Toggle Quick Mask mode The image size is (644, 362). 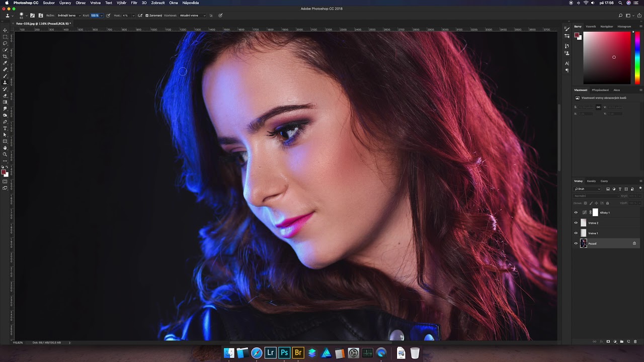(x=5, y=182)
